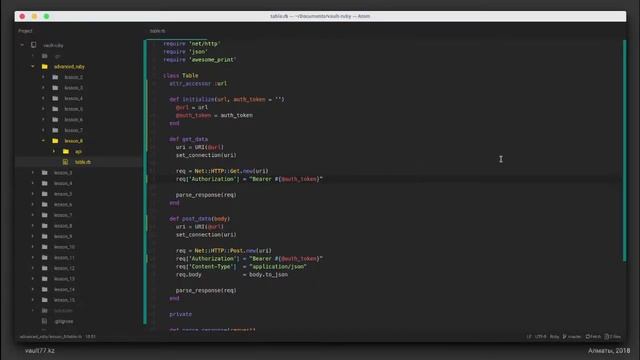Collapse the advanced_ruby folder
This screenshot has width=640, height=360.
coord(33,66)
